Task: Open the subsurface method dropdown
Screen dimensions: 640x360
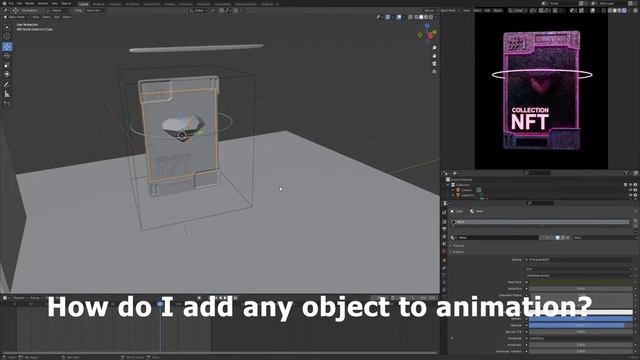Action: point(579,276)
